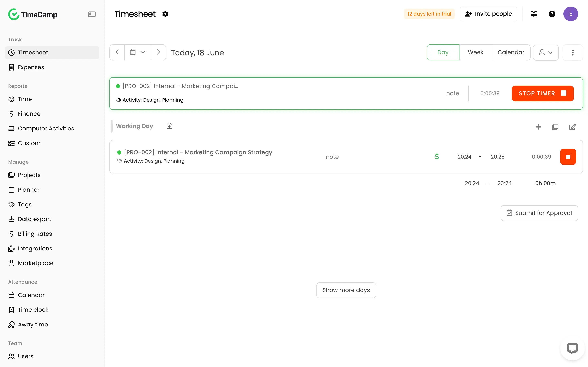Image resolution: width=588 pixels, height=367 pixels.
Task: Click Submit for Approval button
Action: (x=539, y=213)
